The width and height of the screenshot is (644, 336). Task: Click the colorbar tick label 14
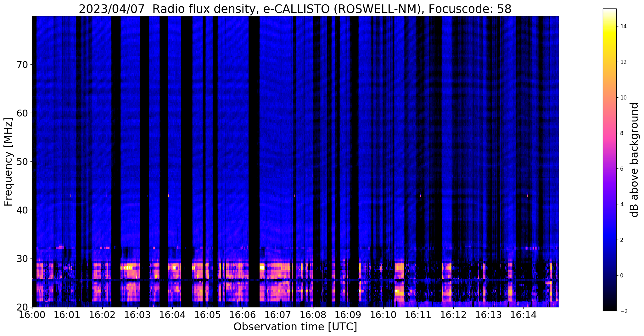click(623, 26)
